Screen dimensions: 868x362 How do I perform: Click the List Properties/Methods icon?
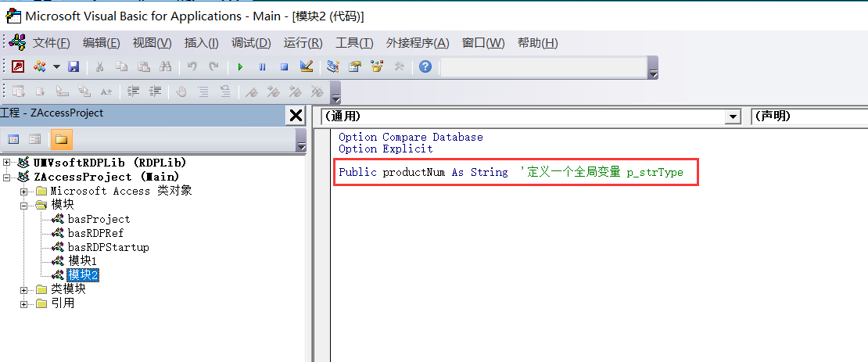[x=18, y=91]
